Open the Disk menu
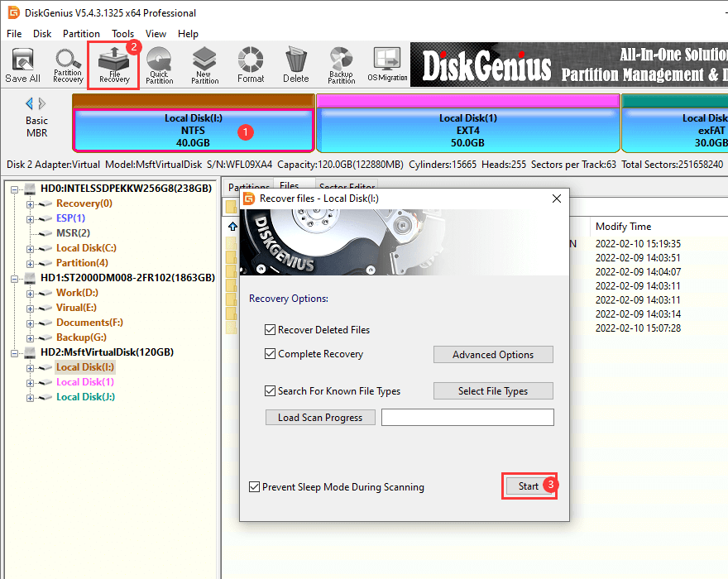Screen dimensions: 728x579 point(42,34)
